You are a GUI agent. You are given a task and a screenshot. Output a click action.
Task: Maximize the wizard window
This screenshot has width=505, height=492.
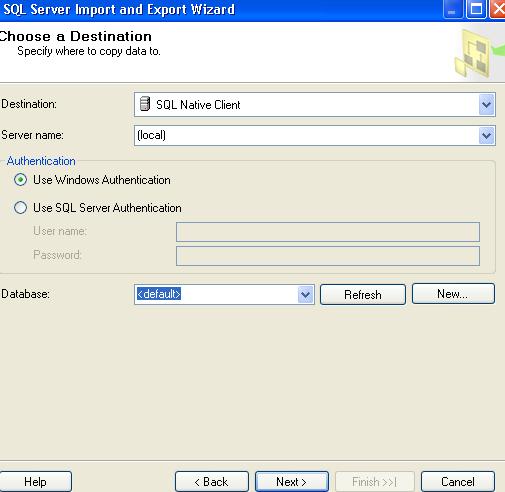tap(476, 9)
